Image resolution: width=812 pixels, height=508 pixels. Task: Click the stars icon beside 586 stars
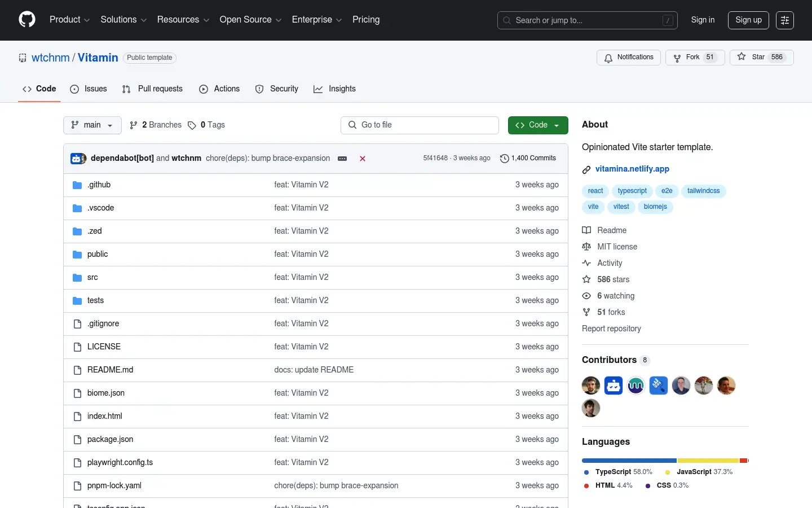point(586,279)
